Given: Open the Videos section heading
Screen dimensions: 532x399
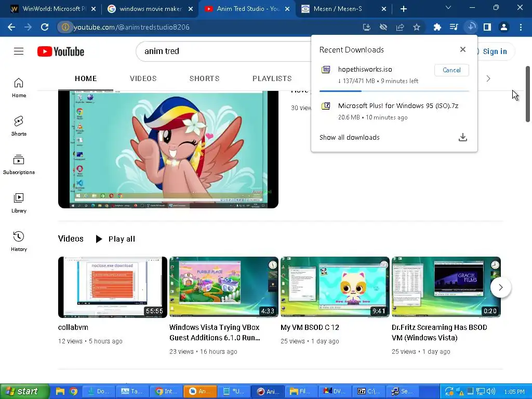Looking at the screenshot, I should pos(71,239).
